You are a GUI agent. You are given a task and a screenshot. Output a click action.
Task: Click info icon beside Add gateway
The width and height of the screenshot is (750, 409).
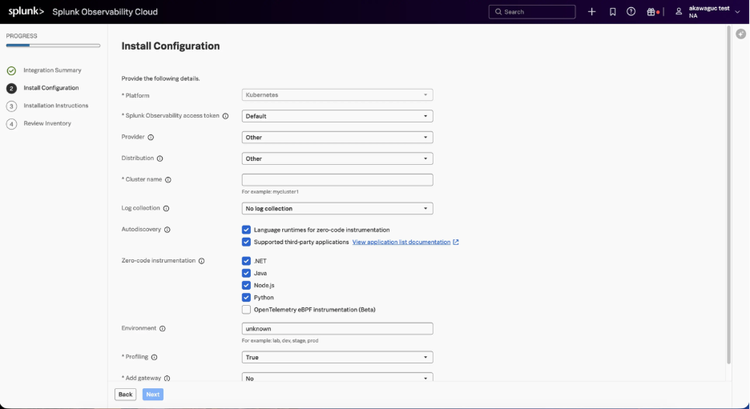click(167, 378)
